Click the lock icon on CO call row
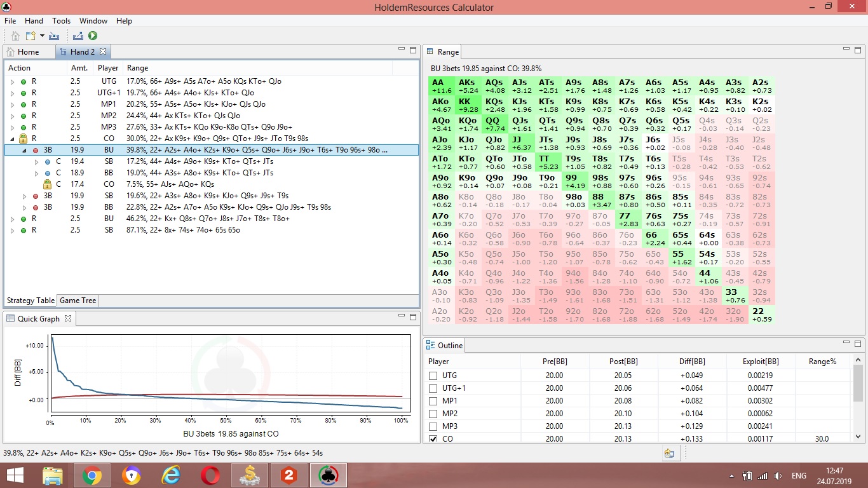Image resolution: width=868 pixels, height=488 pixels. pos(47,184)
